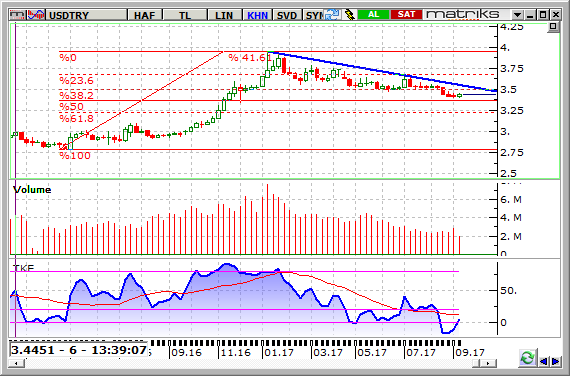Image resolution: width=570 pixels, height=376 pixels.
Task: Click the 05.17 date axis label
Action: [372, 352]
